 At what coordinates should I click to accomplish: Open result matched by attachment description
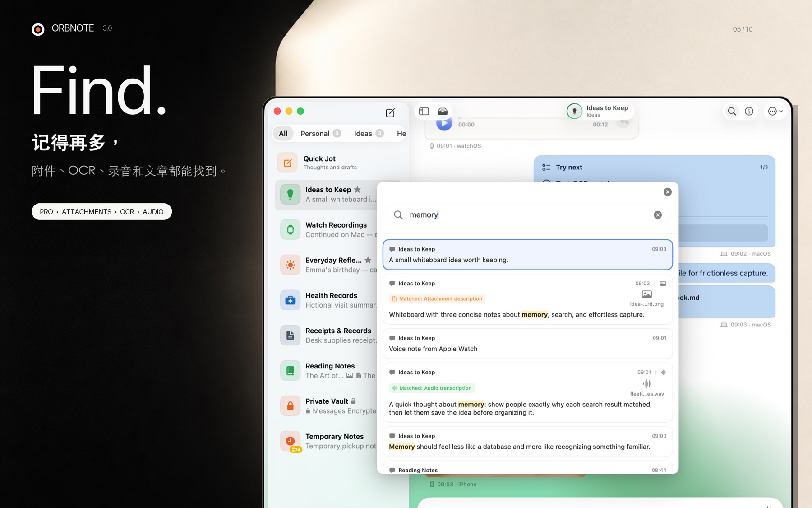[527, 299]
